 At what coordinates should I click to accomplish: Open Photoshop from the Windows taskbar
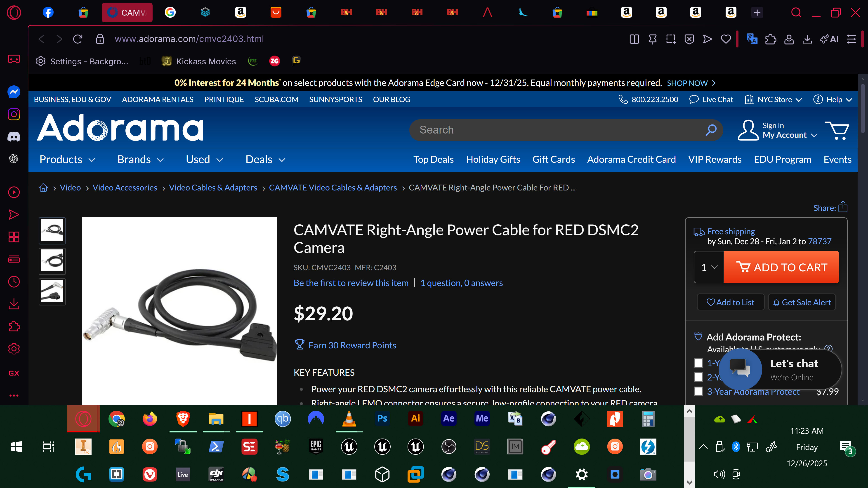(382, 419)
